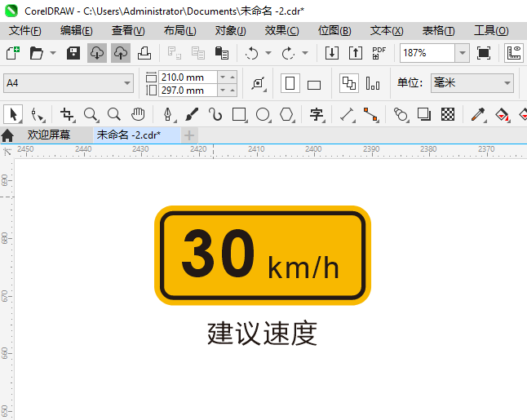Select portrait page orientation
The height and width of the screenshot is (420, 527).
290,83
